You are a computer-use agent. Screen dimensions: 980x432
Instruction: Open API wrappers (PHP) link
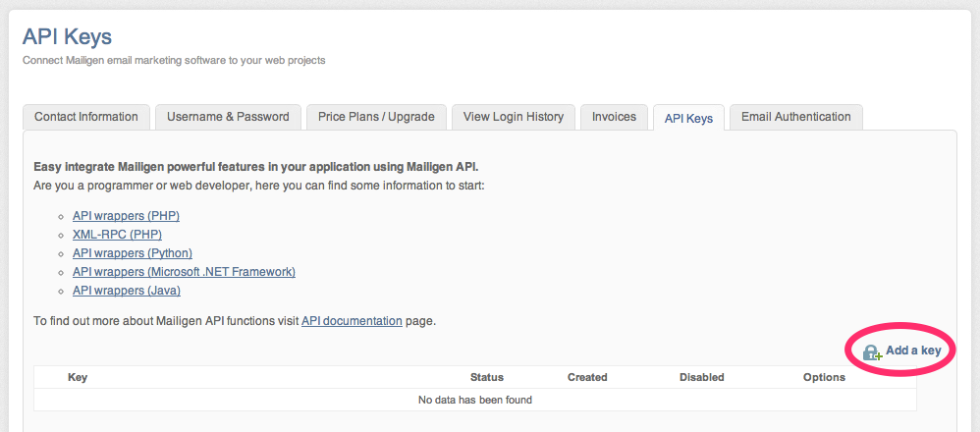coord(127,216)
